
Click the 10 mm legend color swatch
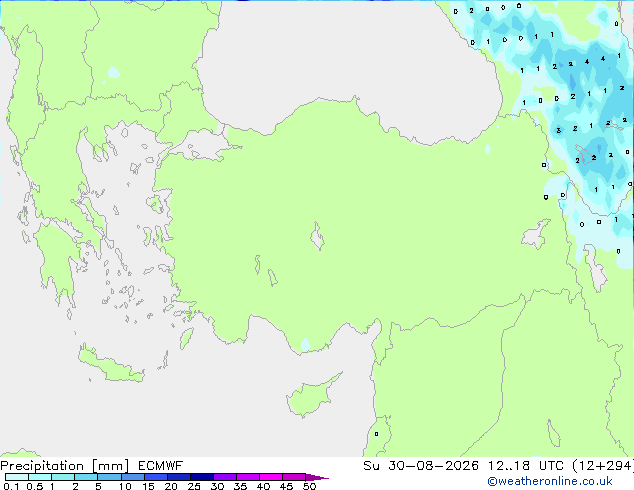132,477
